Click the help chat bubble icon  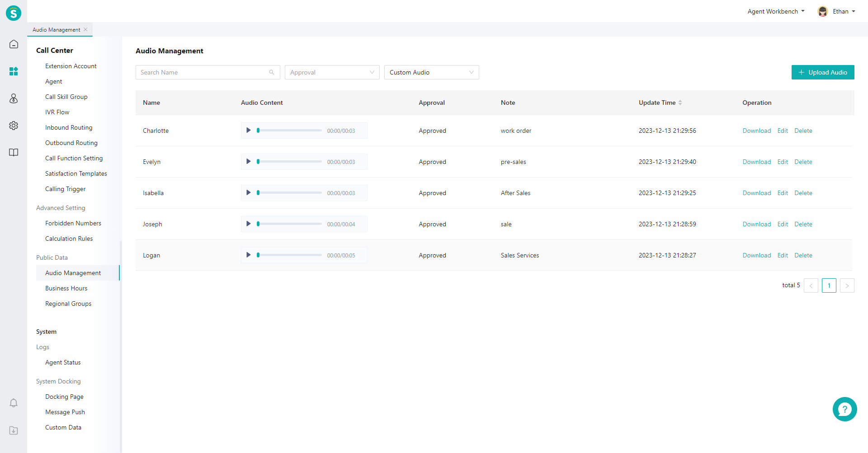(844, 409)
